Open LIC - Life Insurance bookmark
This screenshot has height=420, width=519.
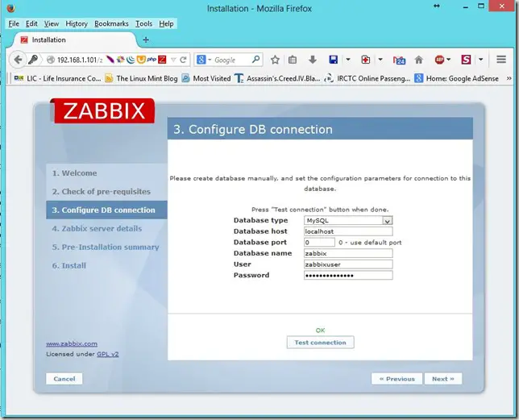coord(57,78)
